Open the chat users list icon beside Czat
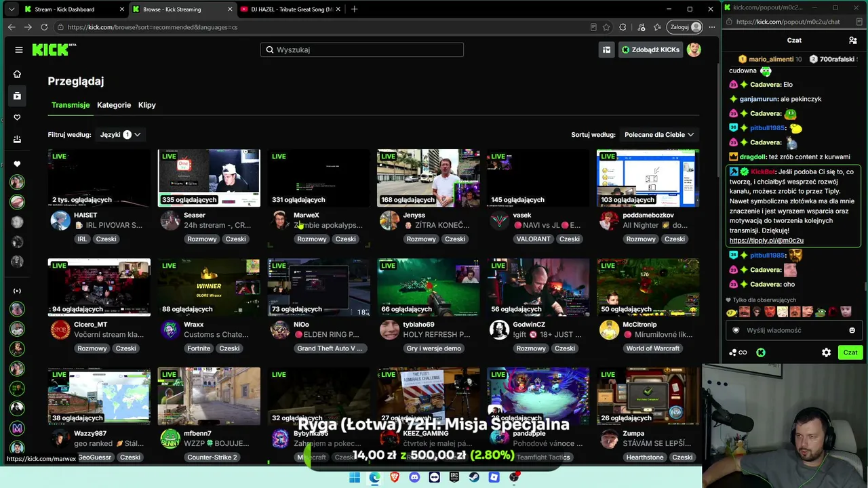 pyautogui.click(x=853, y=41)
